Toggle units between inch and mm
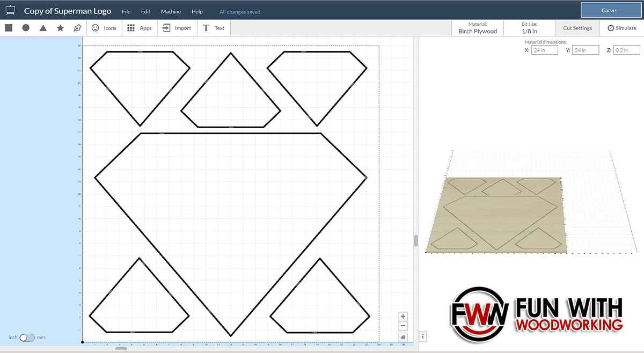 [27, 337]
